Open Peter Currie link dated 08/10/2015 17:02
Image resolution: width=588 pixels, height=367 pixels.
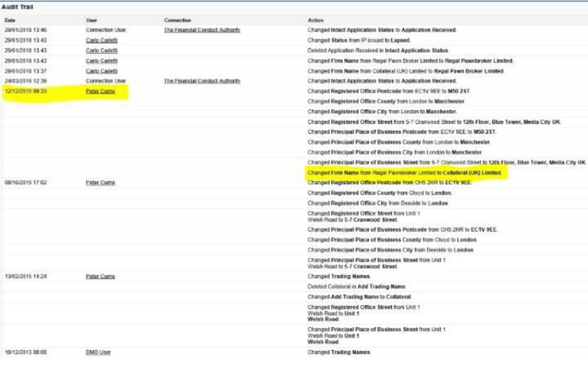pos(100,183)
